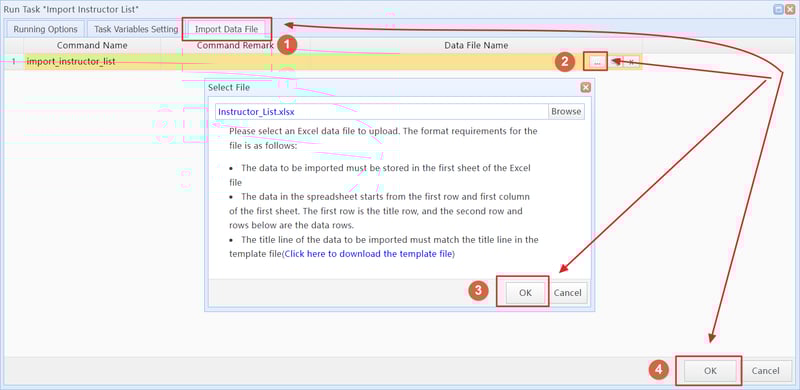Switch to Running Options tab
Image resolution: width=800 pixels, height=390 pixels.
(x=45, y=29)
